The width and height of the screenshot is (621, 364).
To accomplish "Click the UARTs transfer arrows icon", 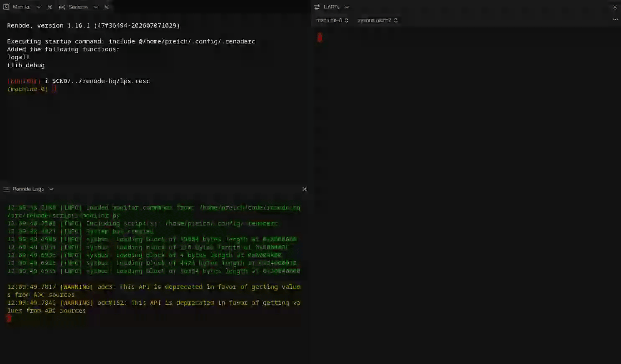I will [317, 7].
